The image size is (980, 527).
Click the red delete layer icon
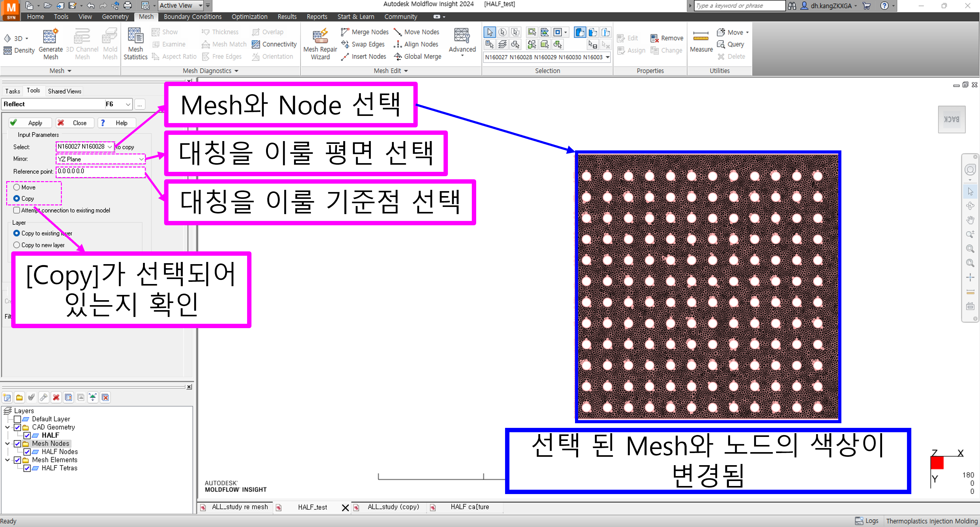click(x=56, y=397)
